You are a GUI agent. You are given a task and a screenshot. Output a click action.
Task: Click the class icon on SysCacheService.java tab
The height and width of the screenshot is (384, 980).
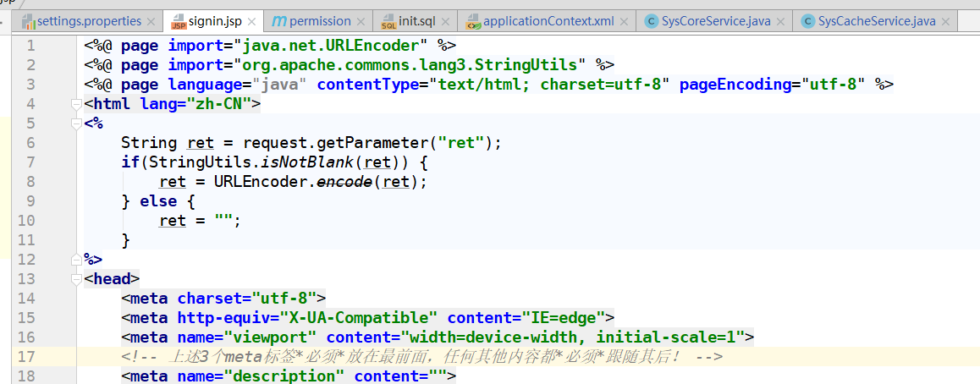point(807,20)
